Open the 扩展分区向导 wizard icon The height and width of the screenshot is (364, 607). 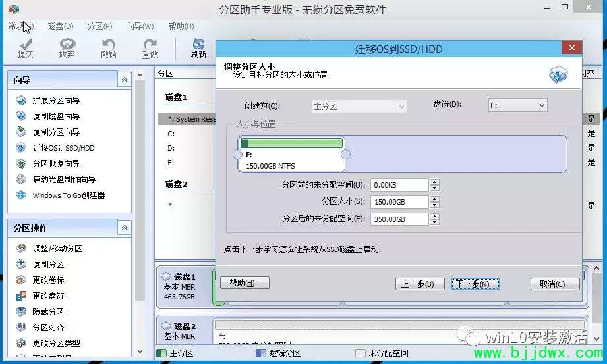[x=21, y=101]
